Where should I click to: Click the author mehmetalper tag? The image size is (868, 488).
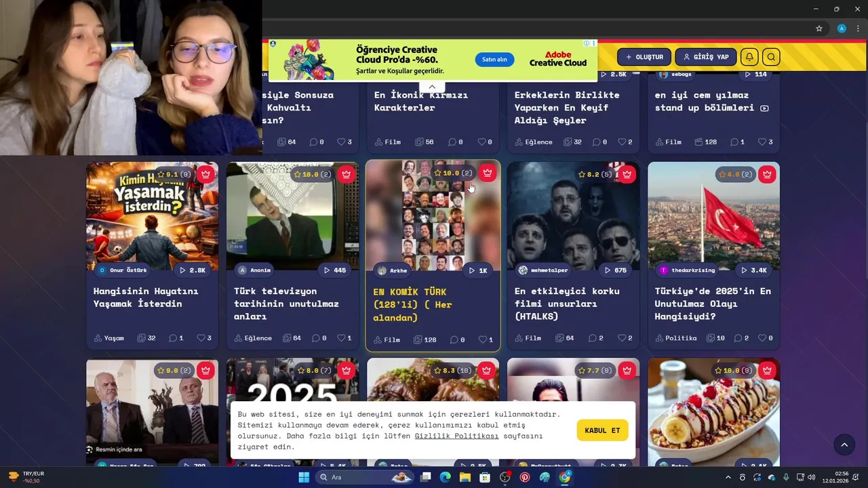point(543,270)
